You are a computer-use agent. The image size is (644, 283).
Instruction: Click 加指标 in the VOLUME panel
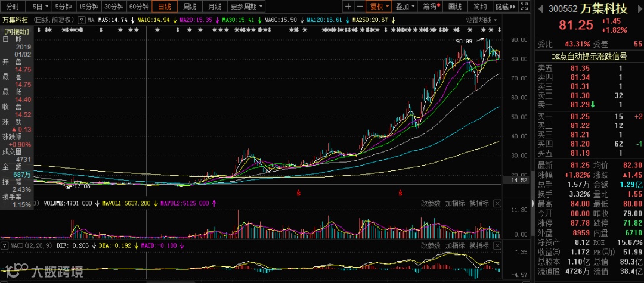pyautogui.click(x=454, y=203)
